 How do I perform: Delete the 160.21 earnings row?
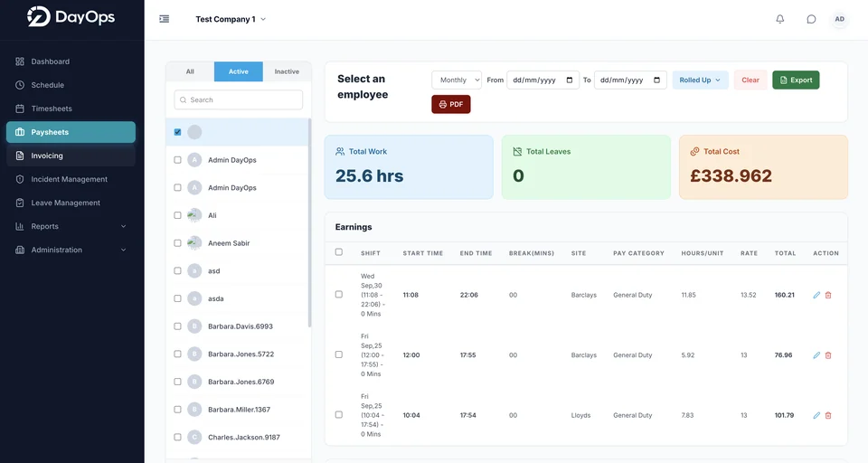(828, 295)
